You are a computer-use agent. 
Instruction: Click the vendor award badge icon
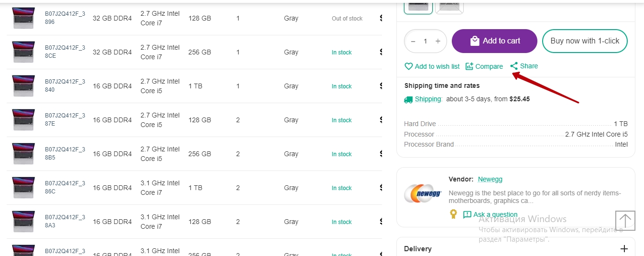453,214
